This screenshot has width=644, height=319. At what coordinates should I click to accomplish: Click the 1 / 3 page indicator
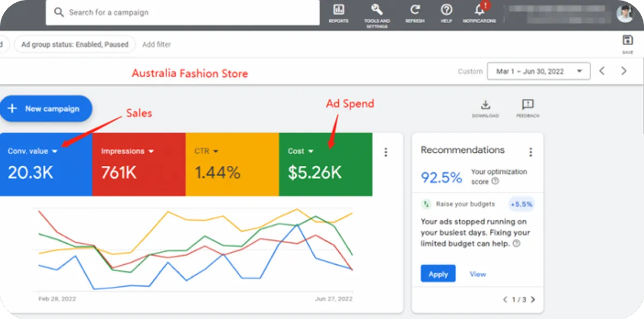coord(518,300)
